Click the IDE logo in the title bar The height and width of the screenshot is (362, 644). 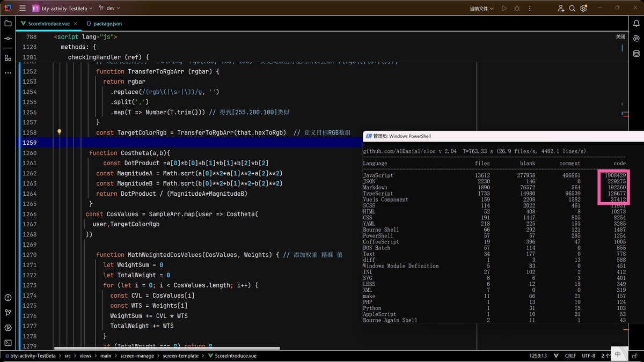coord(8,8)
